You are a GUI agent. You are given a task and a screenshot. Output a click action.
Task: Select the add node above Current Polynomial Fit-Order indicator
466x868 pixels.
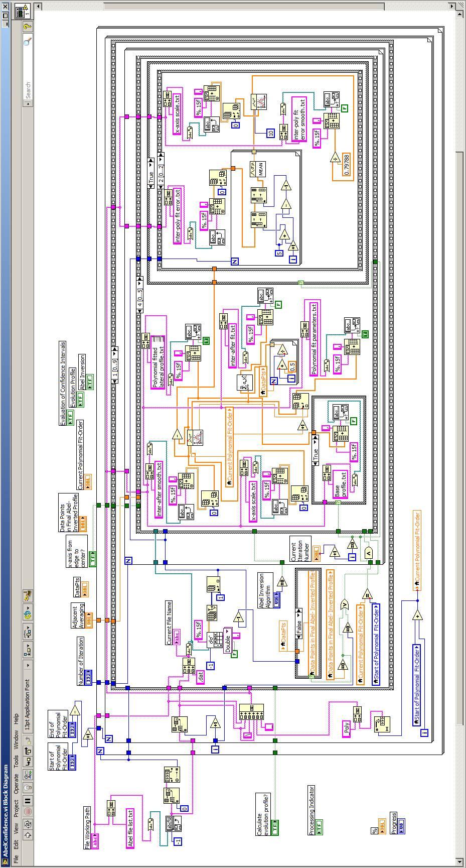(417, 615)
